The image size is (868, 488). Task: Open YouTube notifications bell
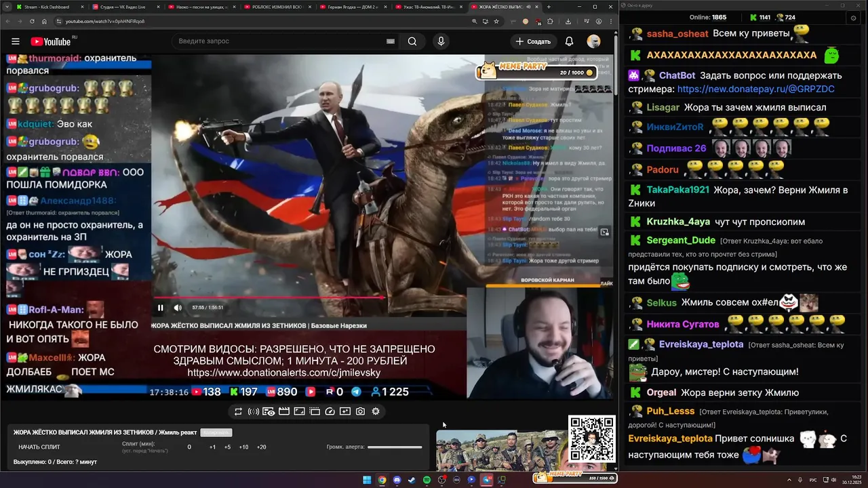pos(569,41)
